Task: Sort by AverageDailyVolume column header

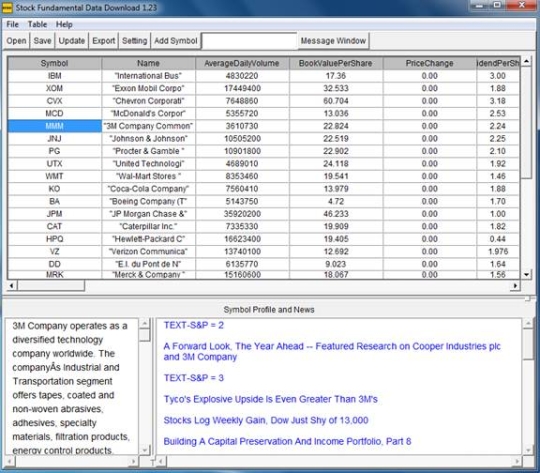Action: (242, 63)
